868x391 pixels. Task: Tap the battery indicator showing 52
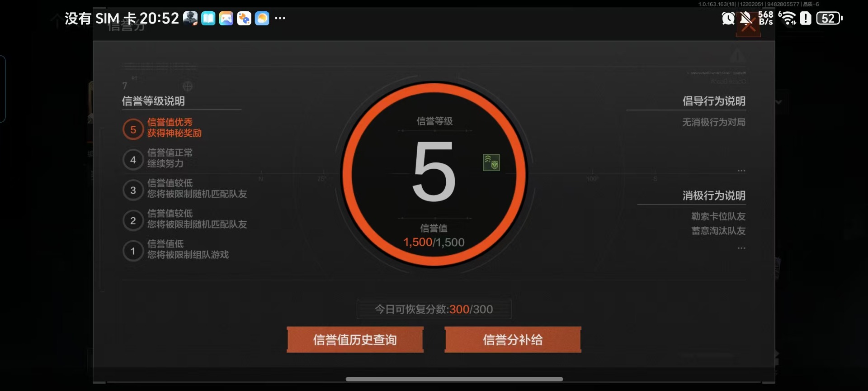(830, 18)
